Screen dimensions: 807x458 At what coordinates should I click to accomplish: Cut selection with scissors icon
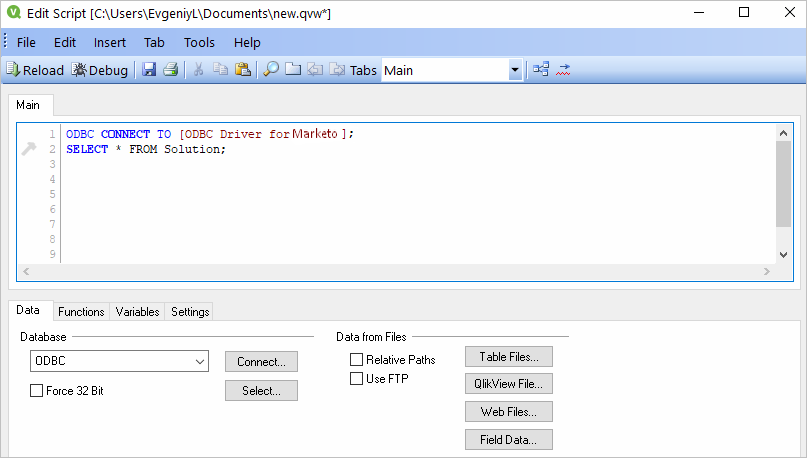coord(198,69)
